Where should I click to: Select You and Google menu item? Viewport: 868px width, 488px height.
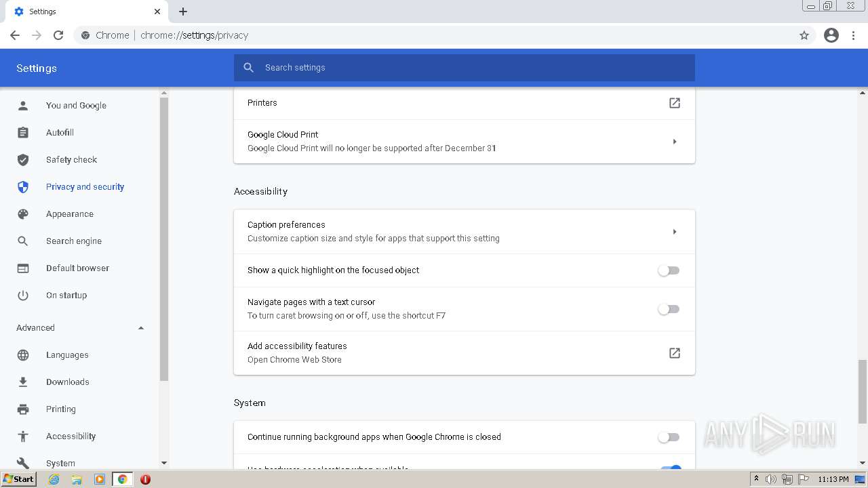tap(76, 105)
